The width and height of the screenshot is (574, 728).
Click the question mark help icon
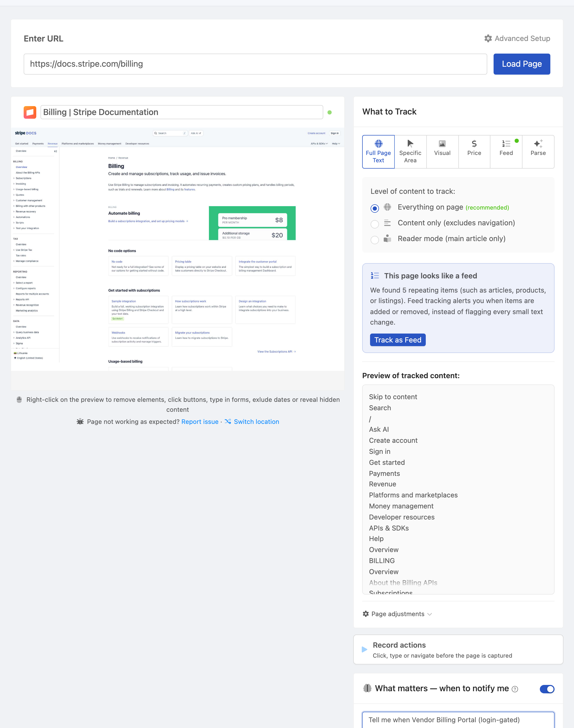click(x=515, y=689)
